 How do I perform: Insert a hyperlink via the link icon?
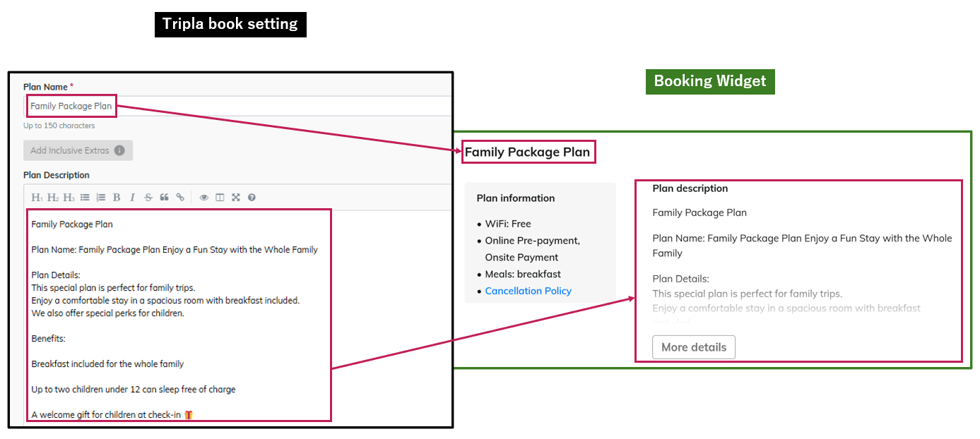180,198
